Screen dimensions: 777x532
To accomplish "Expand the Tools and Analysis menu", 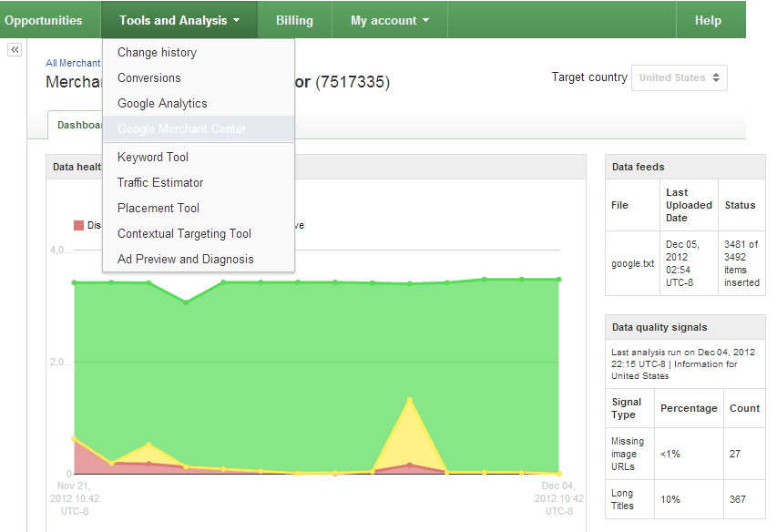I will tap(179, 20).
